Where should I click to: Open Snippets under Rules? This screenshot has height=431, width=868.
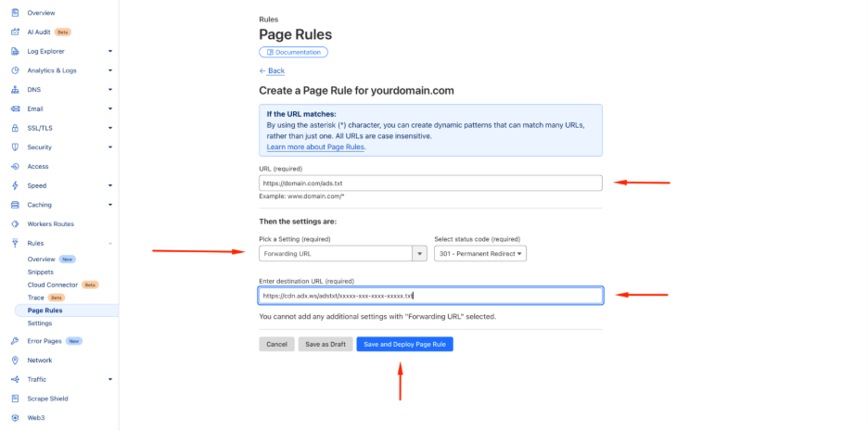41,272
